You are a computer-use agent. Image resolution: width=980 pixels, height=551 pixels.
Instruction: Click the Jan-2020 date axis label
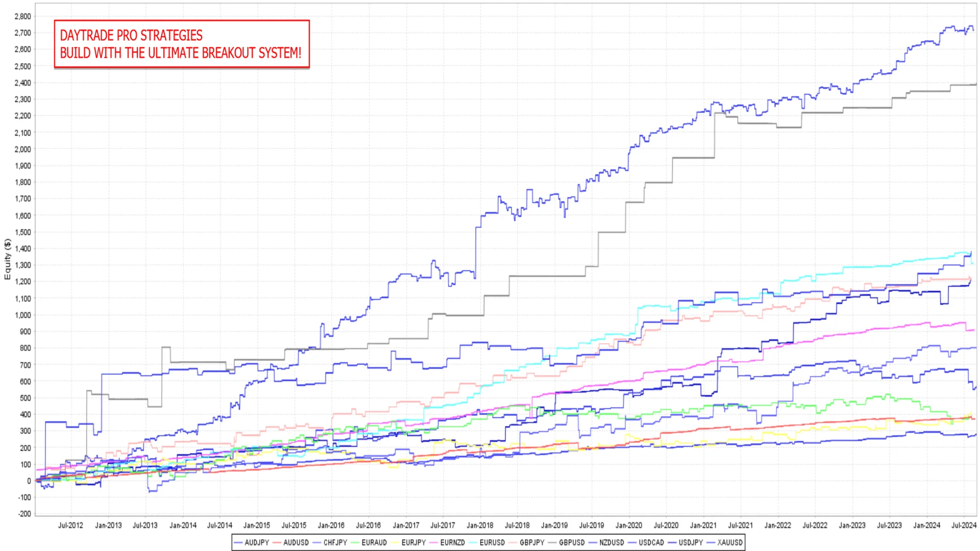point(629,525)
